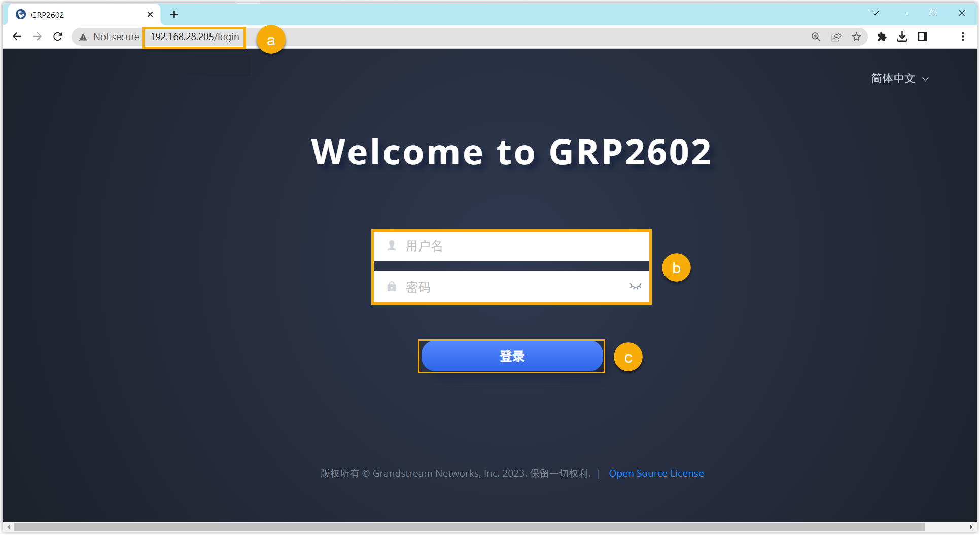The image size is (980, 535).
Task: Bookmark this page with the star icon
Action: (x=856, y=37)
